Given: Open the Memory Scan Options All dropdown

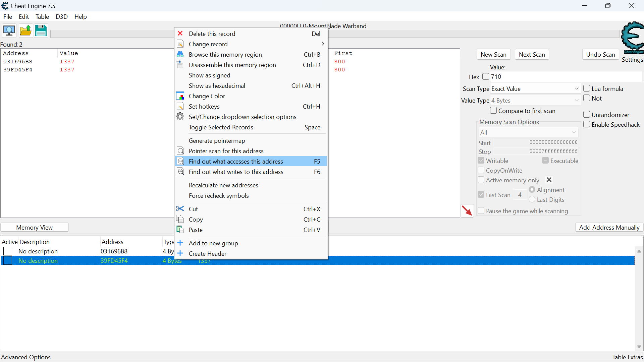Looking at the screenshot, I should coord(528,132).
